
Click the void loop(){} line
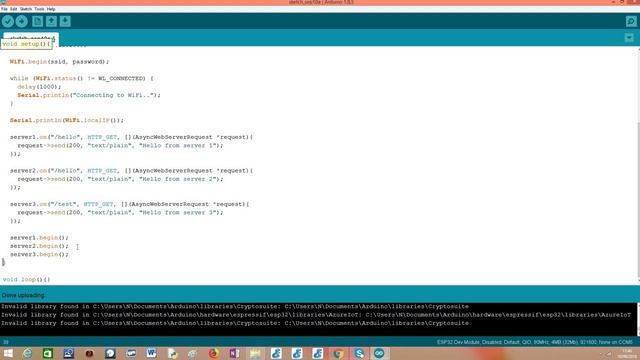26,280
